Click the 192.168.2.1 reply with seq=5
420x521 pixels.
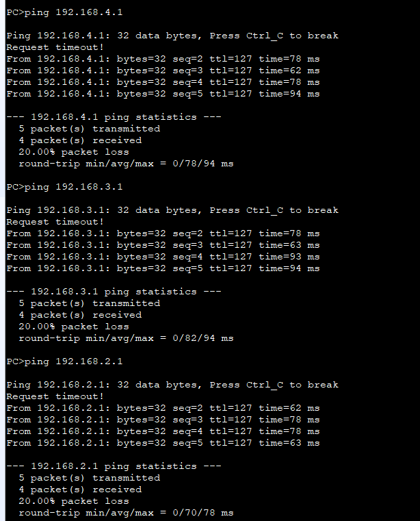coord(163,442)
